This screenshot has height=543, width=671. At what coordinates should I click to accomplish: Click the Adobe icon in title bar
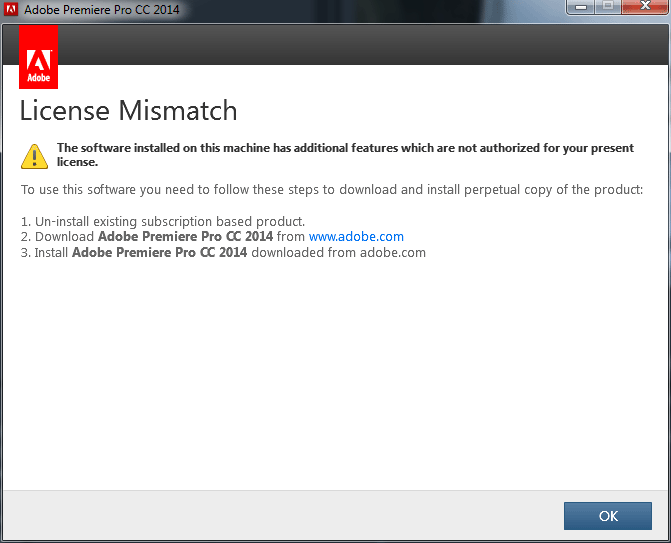coord(11,9)
